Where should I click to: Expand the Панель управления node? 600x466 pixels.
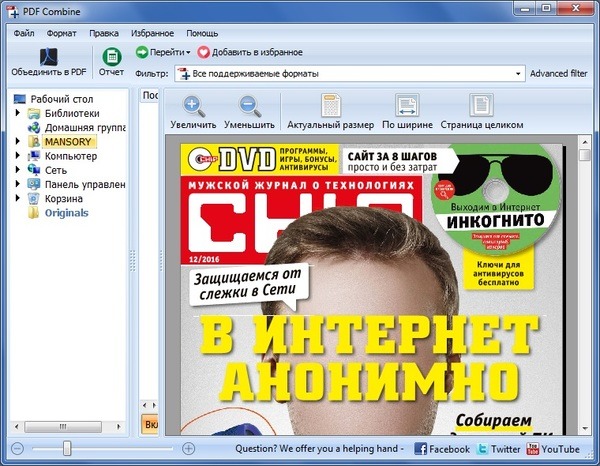18,184
